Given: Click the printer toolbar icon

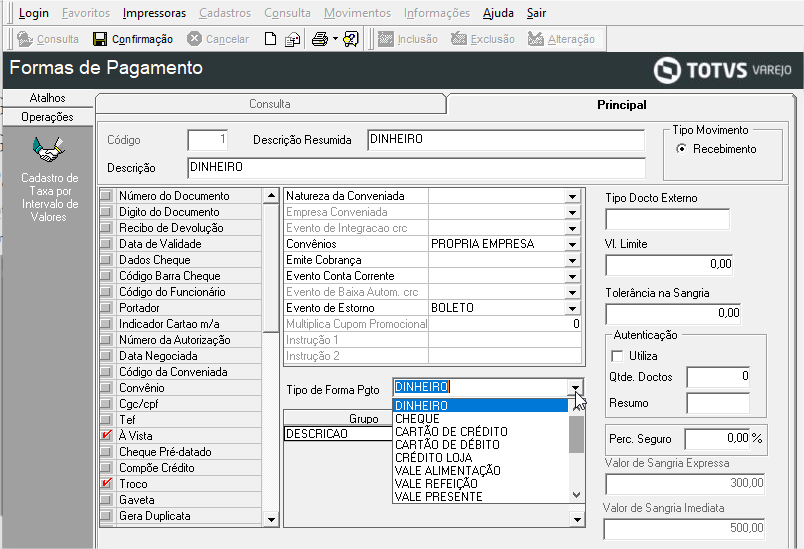Looking at the screenshot, I should (x=320, y=39).
